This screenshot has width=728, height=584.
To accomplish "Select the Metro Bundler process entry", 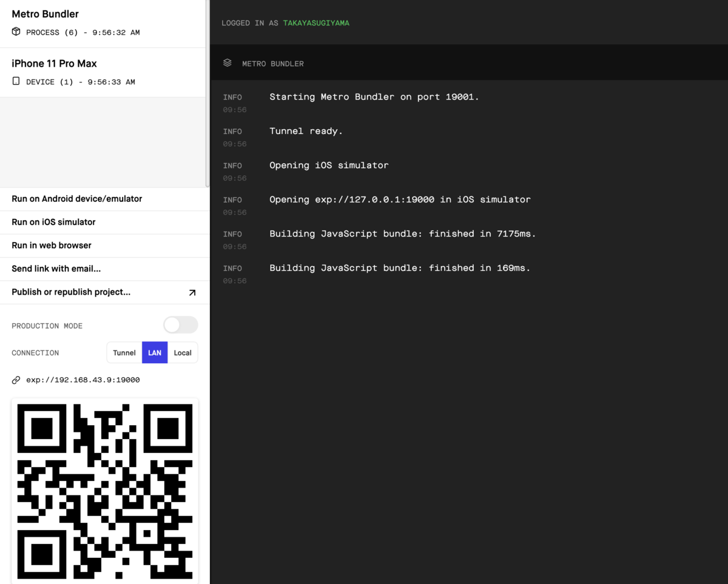I will tap(103, 24).
